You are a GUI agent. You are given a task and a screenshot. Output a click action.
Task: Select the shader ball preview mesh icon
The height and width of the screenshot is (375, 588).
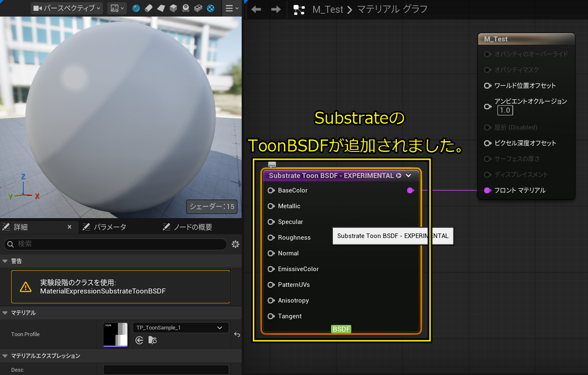pos(186,8)
